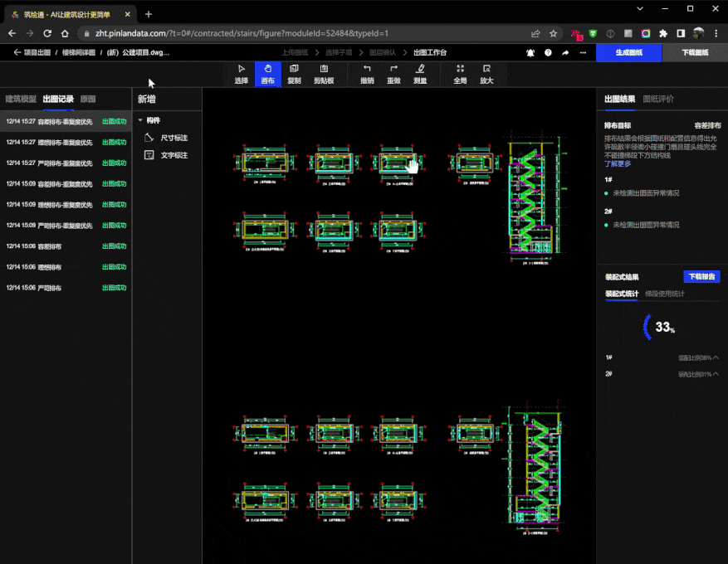Open the help question-mark icon
Viewport: 728px width, 564px height.
[x=549, y=53]
